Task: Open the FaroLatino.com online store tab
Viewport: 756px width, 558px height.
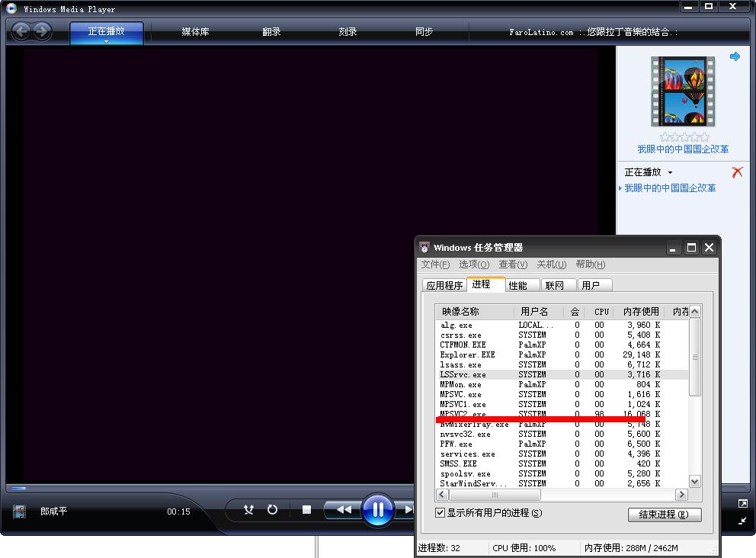Action: [593, 32]
